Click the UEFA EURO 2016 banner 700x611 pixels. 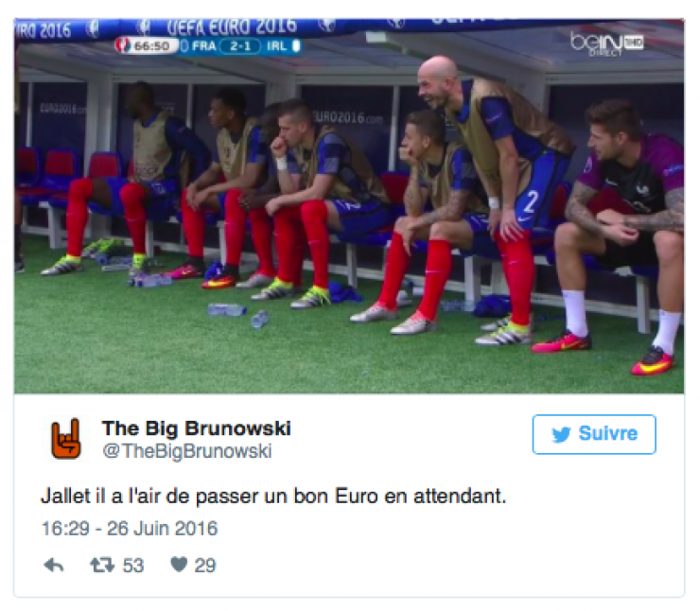tap(231, 27)
